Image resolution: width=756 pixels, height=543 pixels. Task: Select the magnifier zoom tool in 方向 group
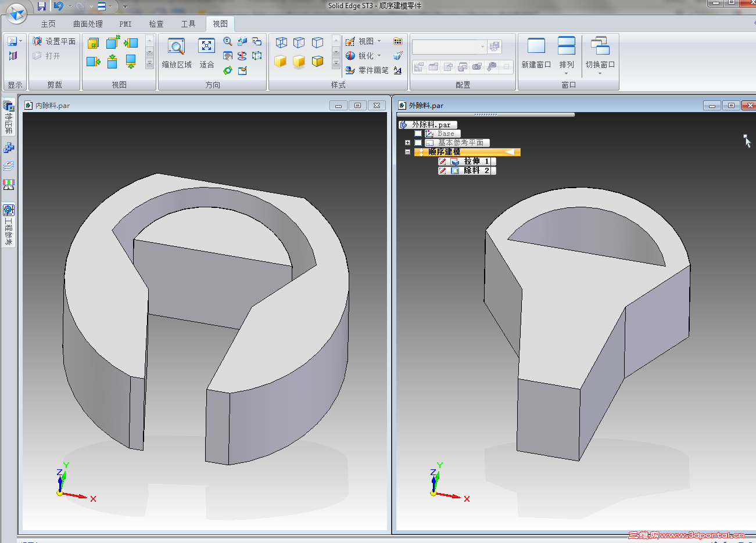click(x=228, y=42)
